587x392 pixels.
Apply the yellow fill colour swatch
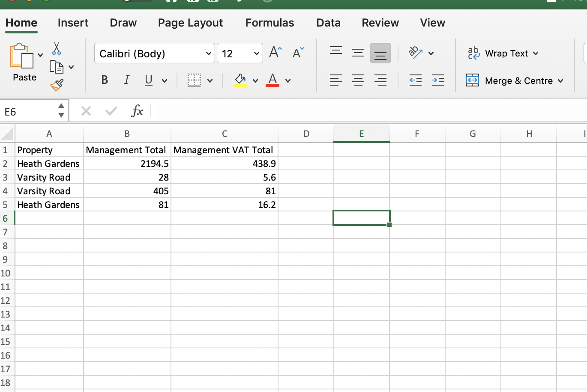pyautogui.click(x=240, y=80)
